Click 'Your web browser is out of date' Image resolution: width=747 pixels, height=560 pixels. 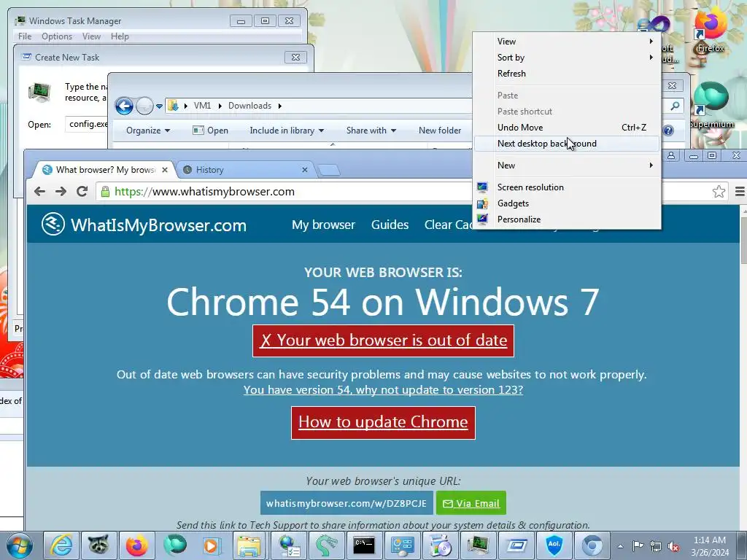click(383, 341)
